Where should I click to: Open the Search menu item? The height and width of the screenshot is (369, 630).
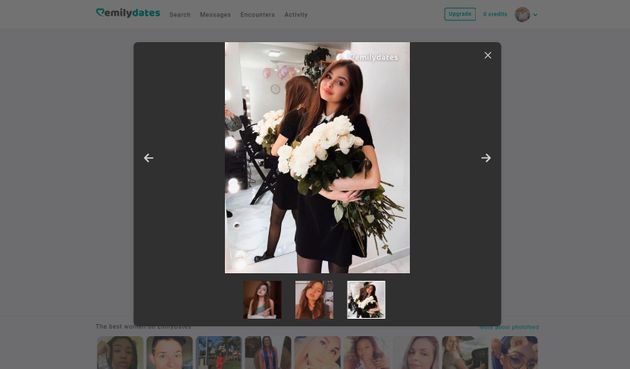click(180, 14)
